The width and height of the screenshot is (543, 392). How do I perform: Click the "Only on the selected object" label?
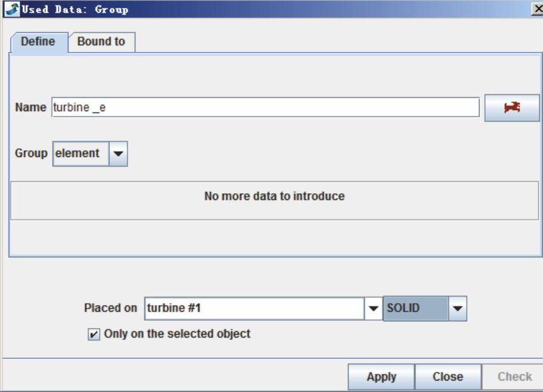point(177,333)
